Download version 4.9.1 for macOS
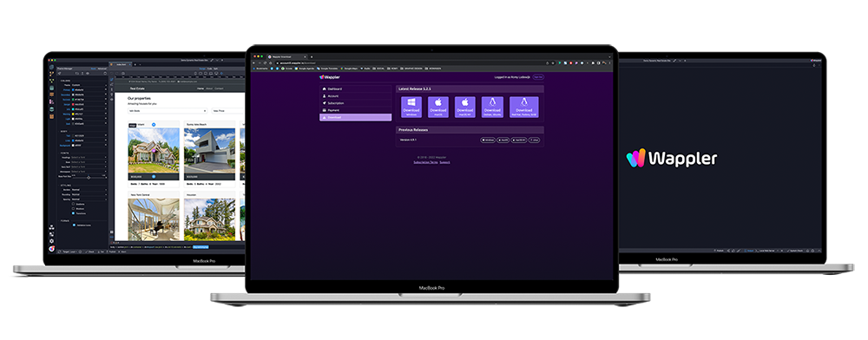 pos(503,141)
